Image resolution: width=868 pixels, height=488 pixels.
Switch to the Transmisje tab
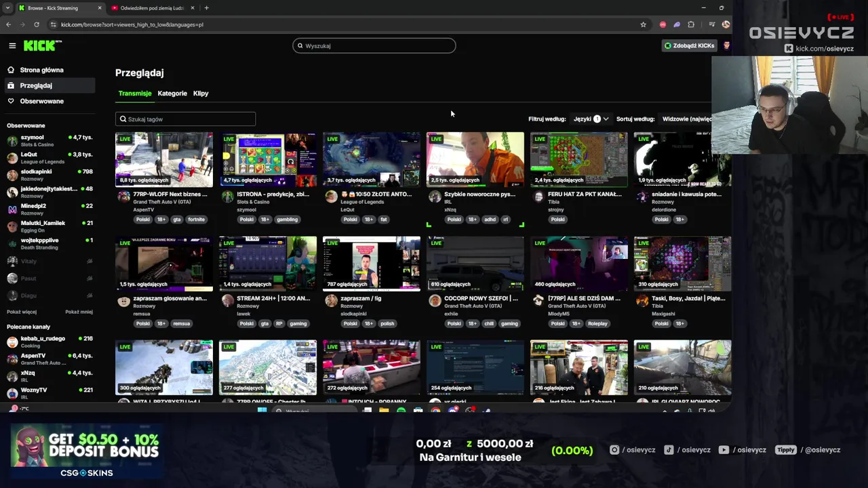click(135, 94)
